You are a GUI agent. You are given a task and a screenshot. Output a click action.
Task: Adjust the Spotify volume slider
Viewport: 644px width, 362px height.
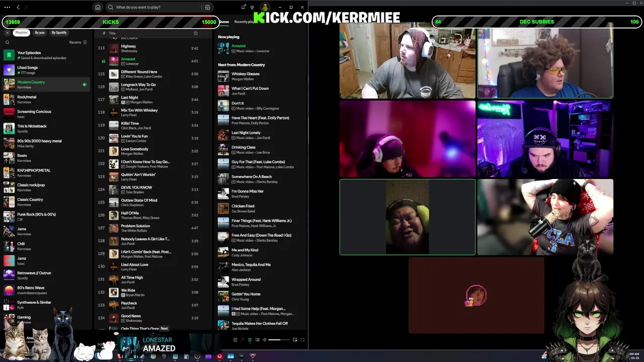click(278, 340)
